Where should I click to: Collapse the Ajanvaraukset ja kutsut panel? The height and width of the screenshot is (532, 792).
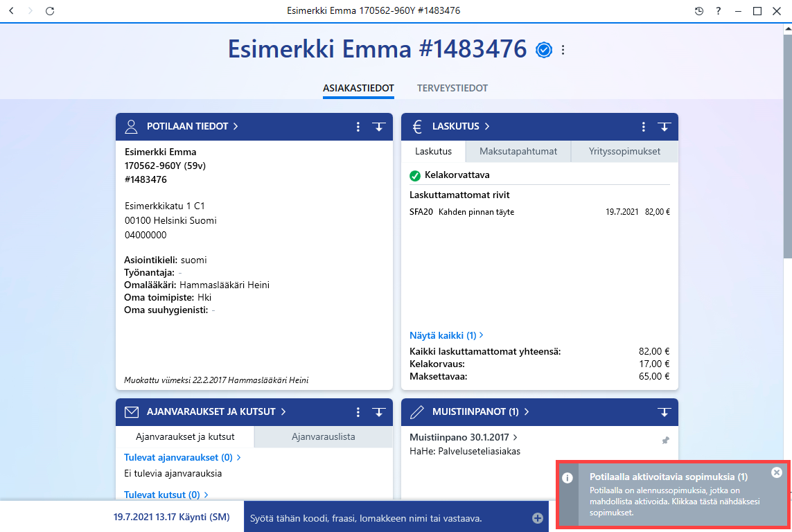coord(379,412)
